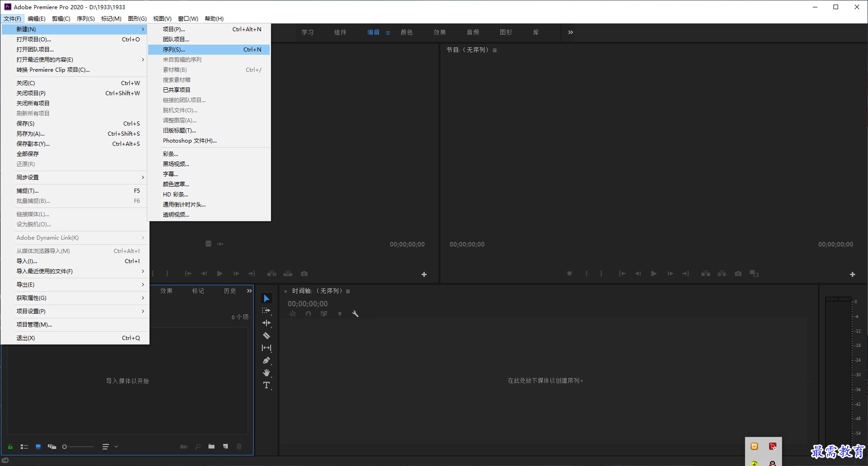
Task: Select the Track Select Forward tool
Action: point(266,311)
